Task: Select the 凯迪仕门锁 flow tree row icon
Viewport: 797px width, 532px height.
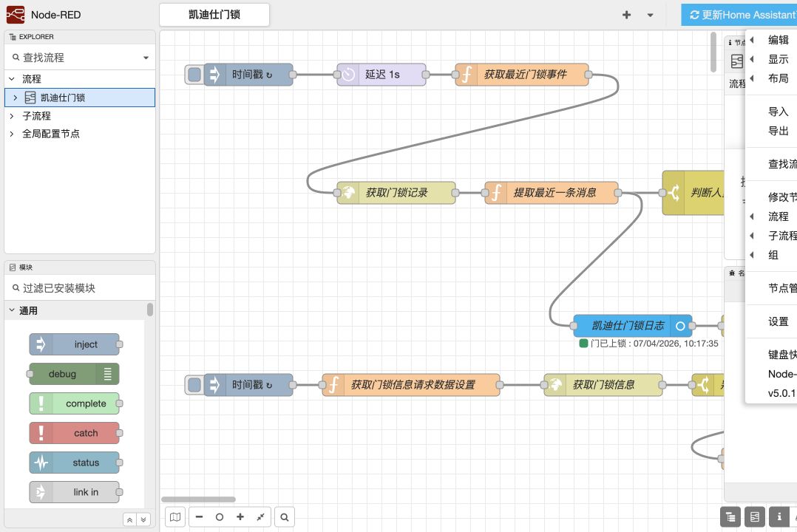Action: pos(30,98)
